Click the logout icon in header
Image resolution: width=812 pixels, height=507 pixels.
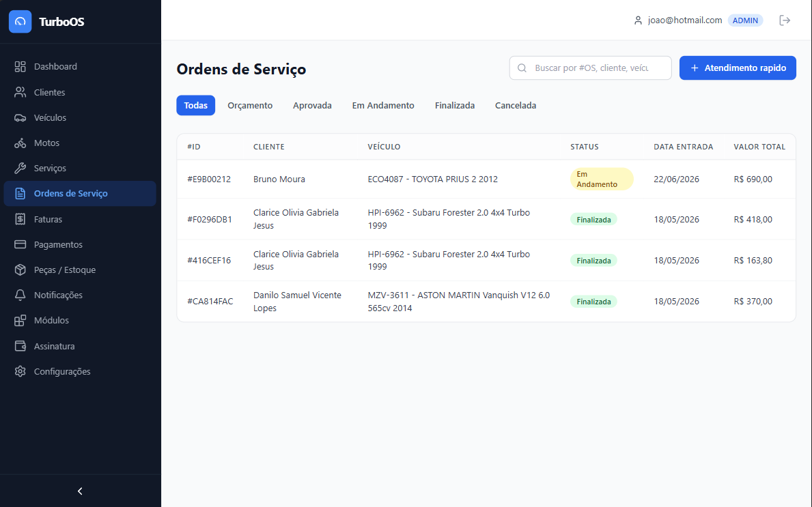pyautogui.click(x=785, y=20)
